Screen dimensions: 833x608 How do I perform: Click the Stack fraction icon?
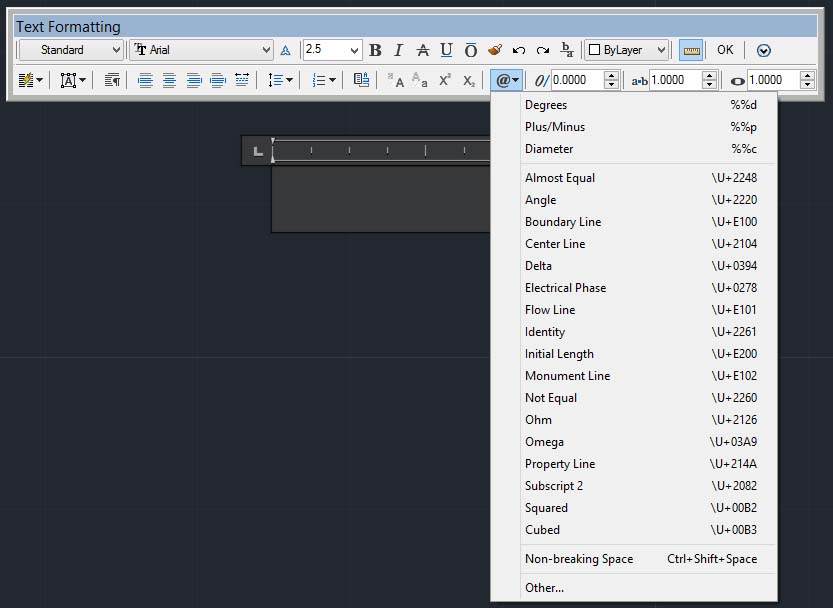click(x=567, y=50)
